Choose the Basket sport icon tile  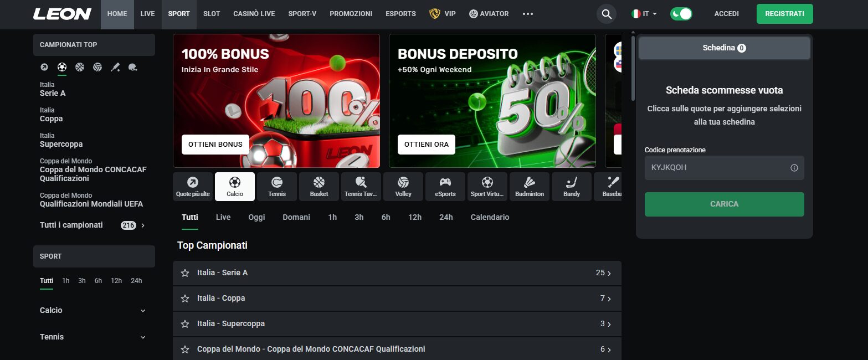319,187
